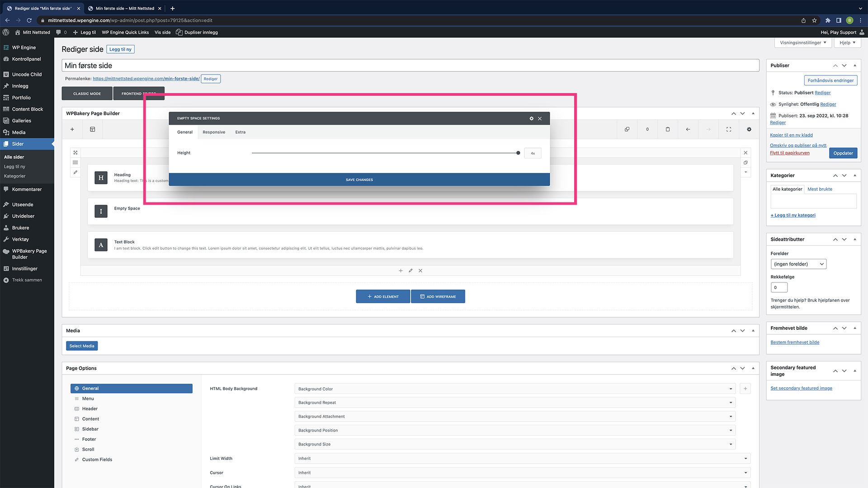
Task: Click the Text Block element A icon
Action: click(101, 245)
